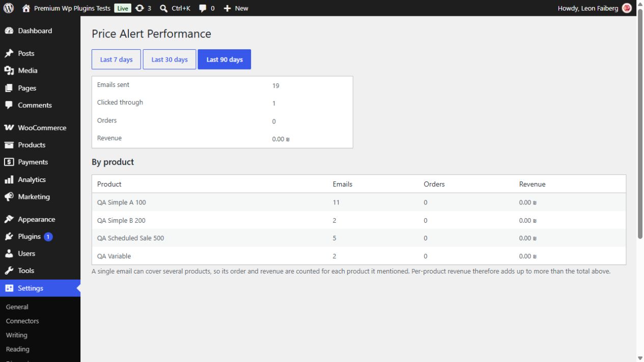Image resolution: width=644 pixels, height=362 pixels.
Task: Click the Tools wrench icon
Action: click(9, 271)
